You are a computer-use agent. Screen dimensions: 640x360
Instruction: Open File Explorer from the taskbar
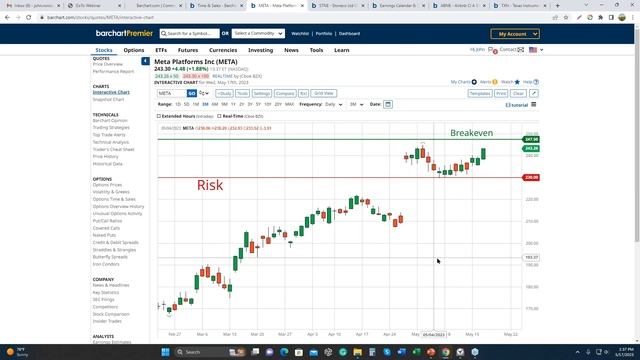pyautogui.click(x=358, y=352)
